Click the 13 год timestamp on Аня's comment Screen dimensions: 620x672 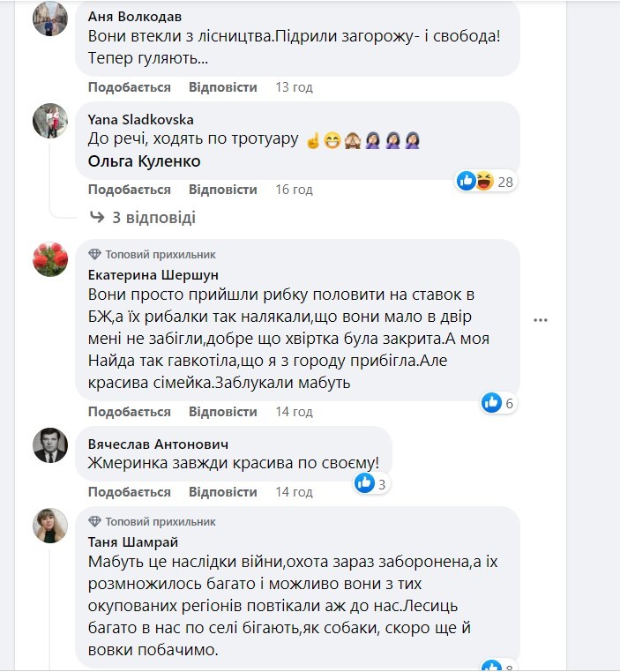(x=294, y=87)
